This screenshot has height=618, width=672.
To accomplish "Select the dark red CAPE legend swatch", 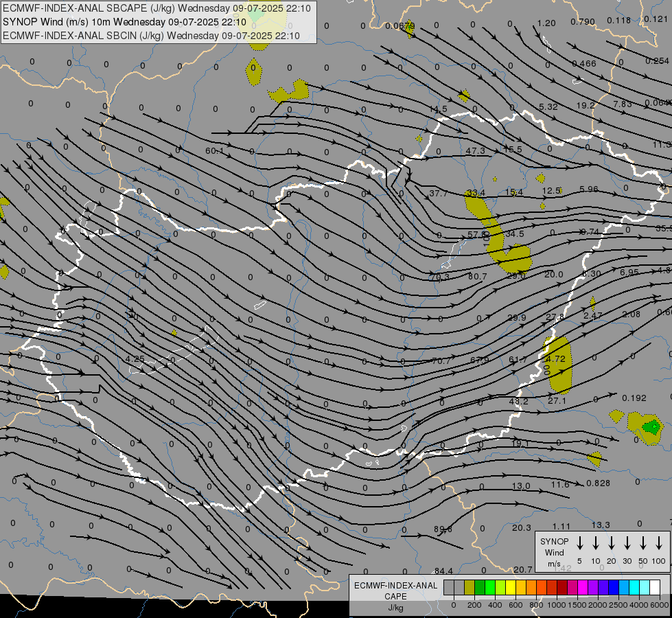I will tap(562, 587).
